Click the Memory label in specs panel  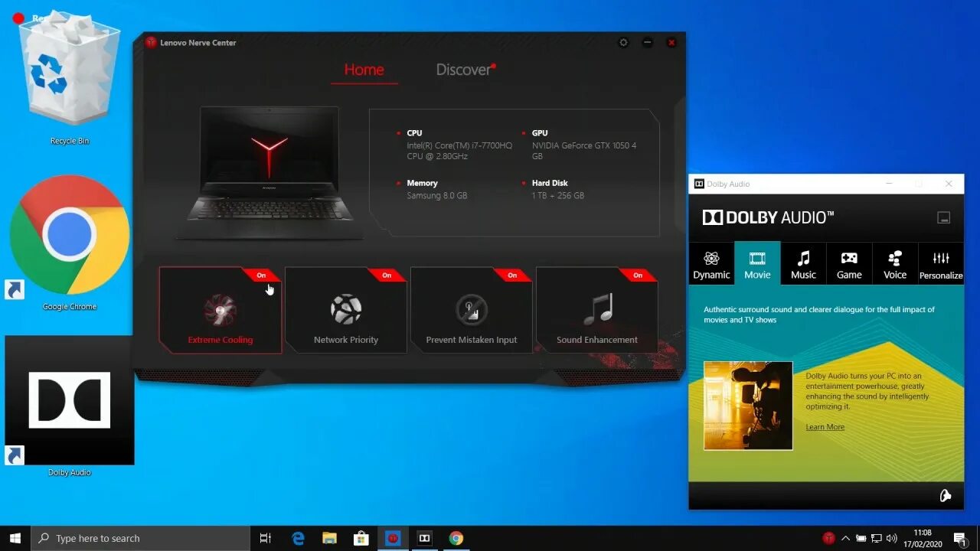422,184
